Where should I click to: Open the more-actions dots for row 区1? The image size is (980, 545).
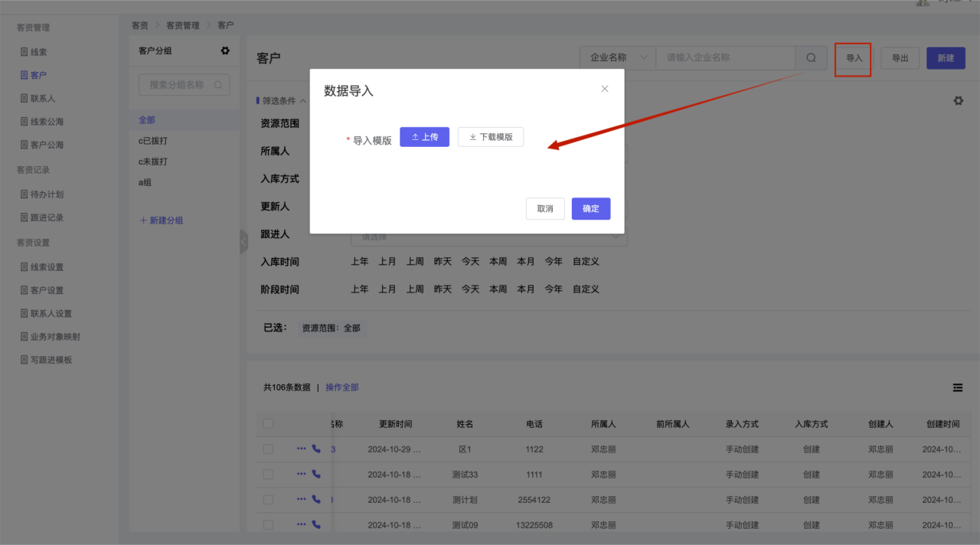[x=302, y=449]
